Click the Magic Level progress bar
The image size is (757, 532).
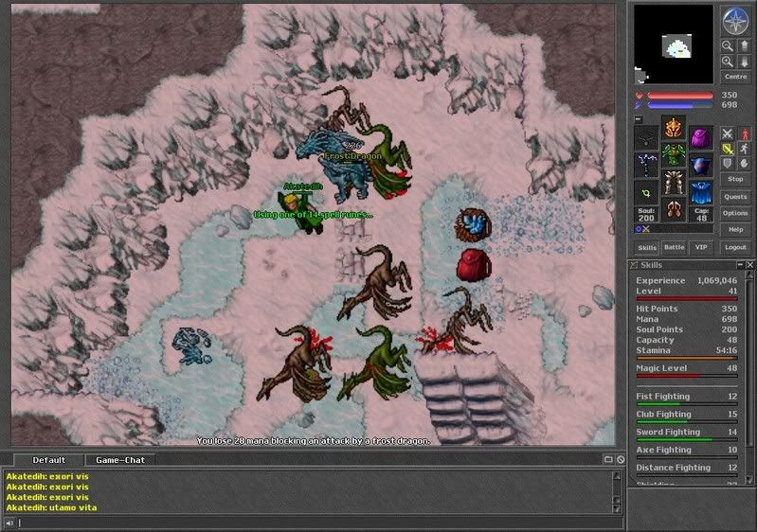(x=687, y=376)
